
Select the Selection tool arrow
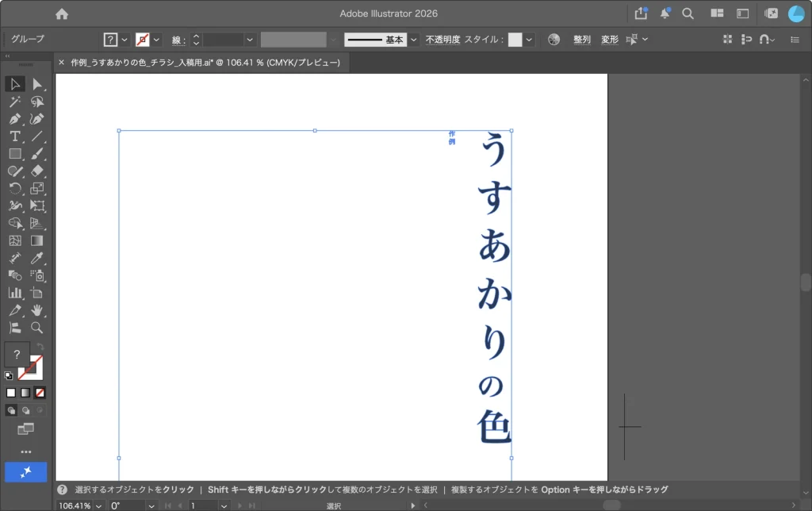[x=15, y=84]
